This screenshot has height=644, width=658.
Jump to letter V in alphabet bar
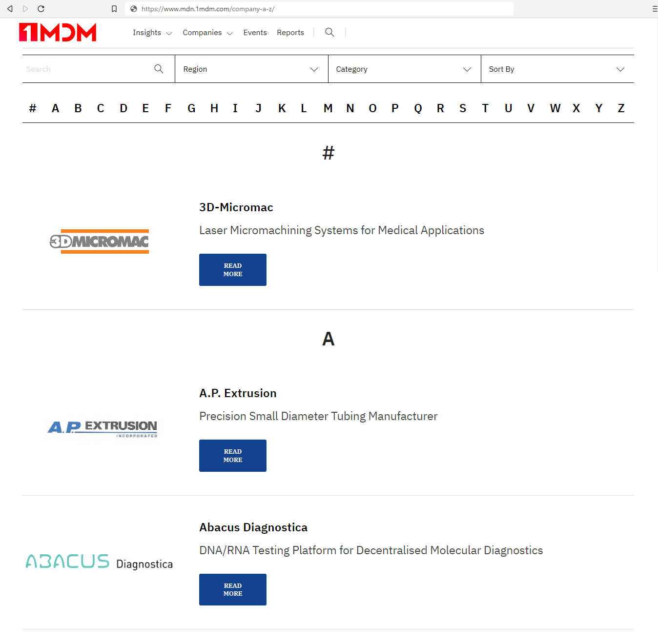[531, 108]
